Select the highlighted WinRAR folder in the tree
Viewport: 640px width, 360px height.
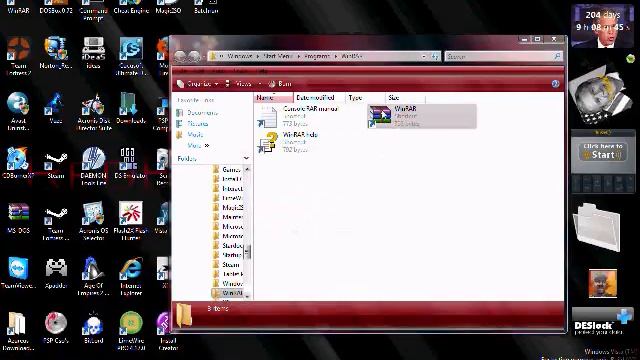click(x=227, y=293)
